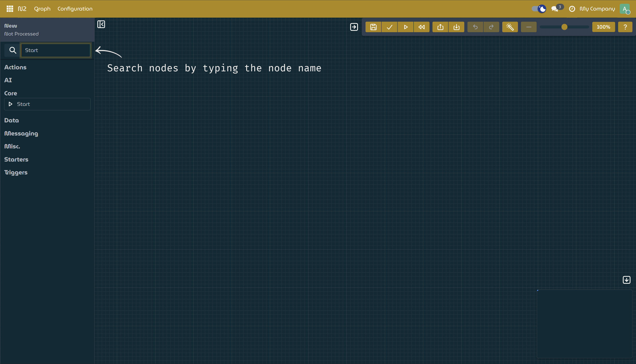Select the Start node under Core
Screen dimensions: 636x364
click(x=47, y=104)
